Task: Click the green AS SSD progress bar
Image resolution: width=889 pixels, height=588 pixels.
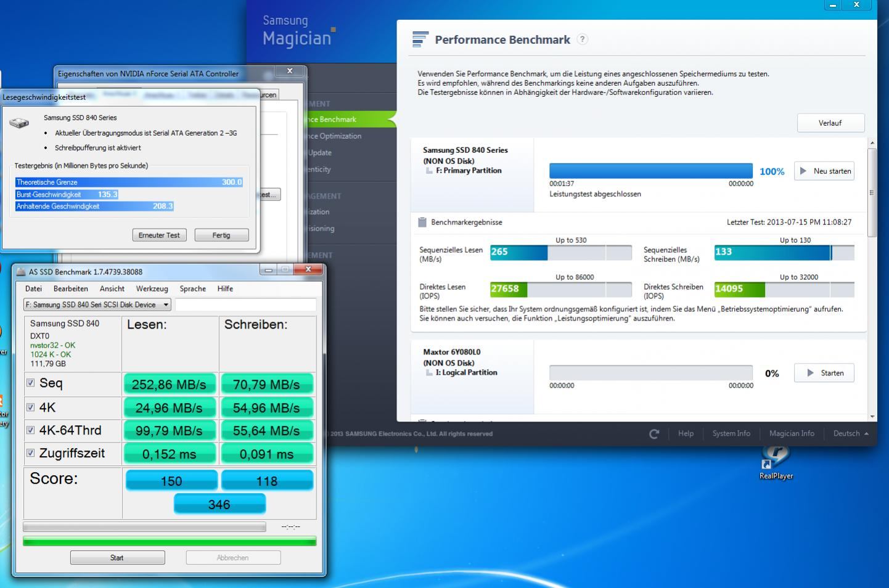Action: click(170, 541)
